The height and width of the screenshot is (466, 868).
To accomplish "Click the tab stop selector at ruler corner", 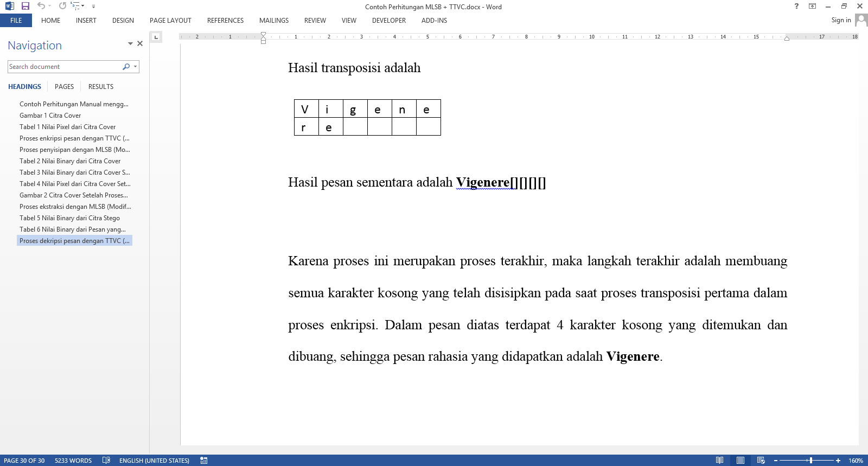I will click(x=156, y=37).
